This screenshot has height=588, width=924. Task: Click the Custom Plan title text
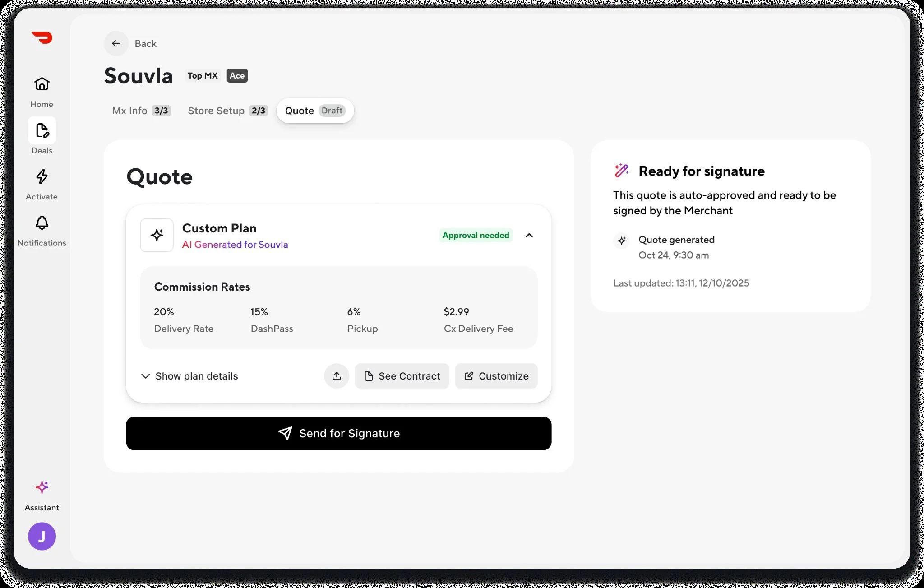219,228
